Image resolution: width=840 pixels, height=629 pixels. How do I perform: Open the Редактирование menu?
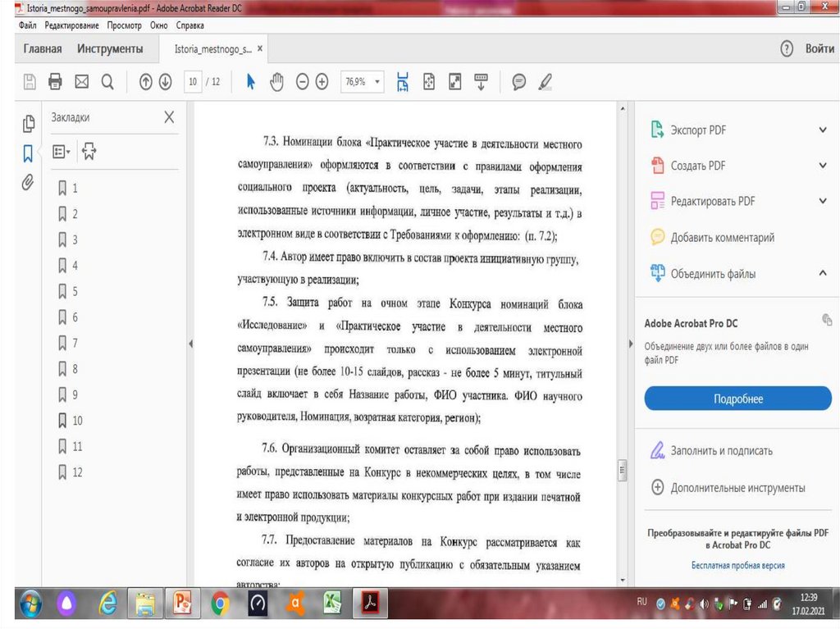[x=72, y=26]
